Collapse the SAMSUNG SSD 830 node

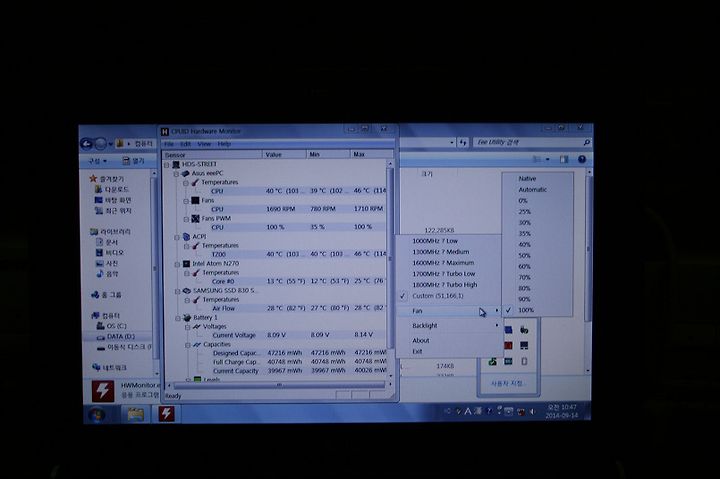coord(177,291)
